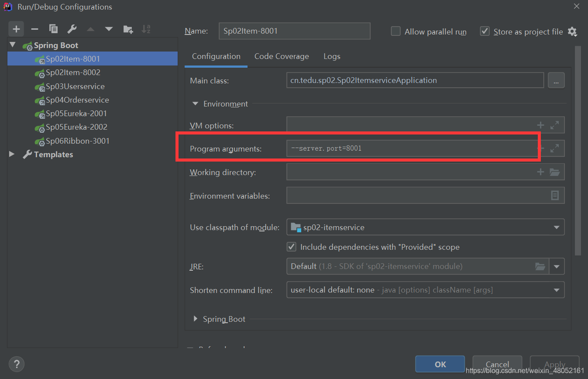Move configuration down arrow
This screenshot has height=379, width=588.
point(109,29)
